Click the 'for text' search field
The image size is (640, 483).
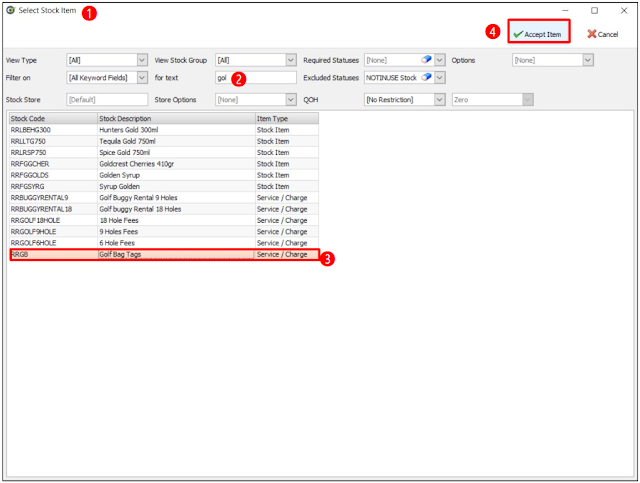[x=256, y=78]
